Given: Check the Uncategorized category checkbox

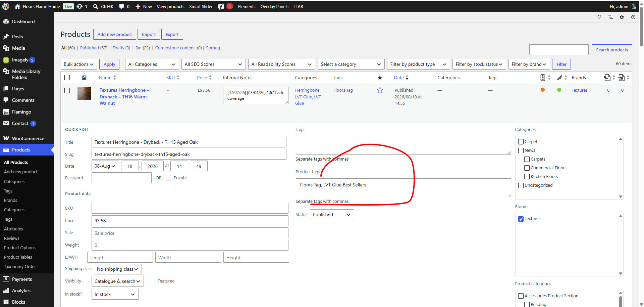Looking at the screenshot, I should [521, 185].
